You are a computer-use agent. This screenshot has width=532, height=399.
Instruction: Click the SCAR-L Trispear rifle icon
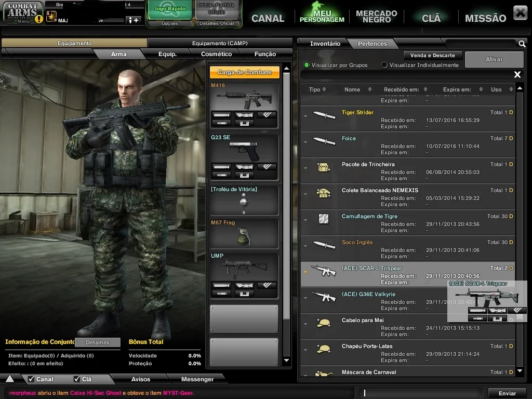pos(324,271)
